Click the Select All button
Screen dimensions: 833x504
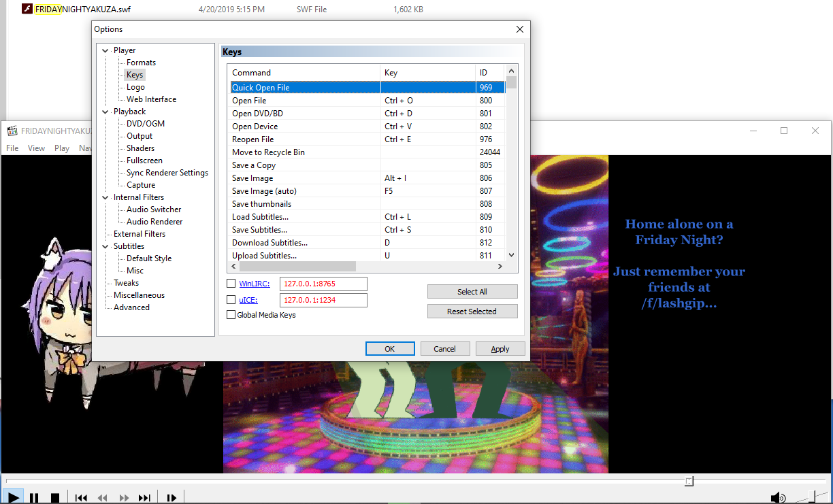pyautogui.click(x=472, y=291)
